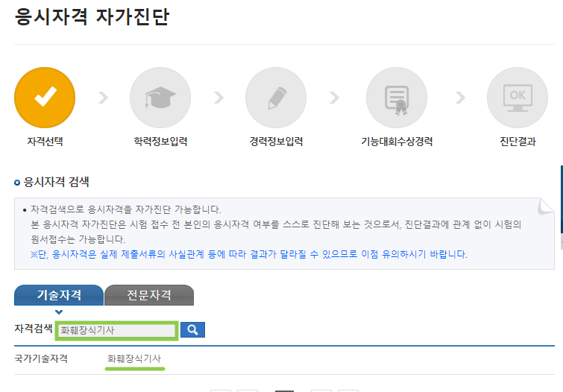This screenshot has width=563, height=392.
Task: Select the 기술자격 tab
Action: coord(59,295)
